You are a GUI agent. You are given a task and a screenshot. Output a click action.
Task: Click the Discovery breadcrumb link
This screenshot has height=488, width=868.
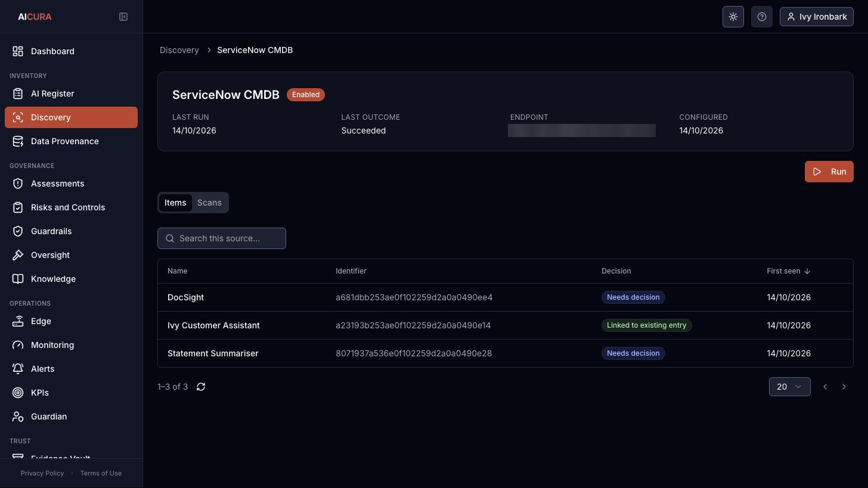point(179,50)
